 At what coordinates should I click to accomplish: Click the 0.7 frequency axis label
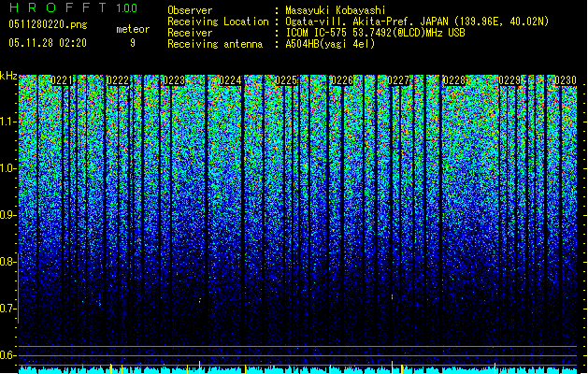tap(7, 309)
